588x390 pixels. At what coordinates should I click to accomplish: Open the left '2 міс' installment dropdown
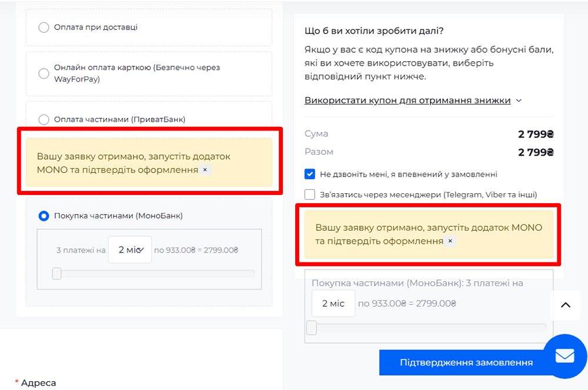tap(130, 249)
